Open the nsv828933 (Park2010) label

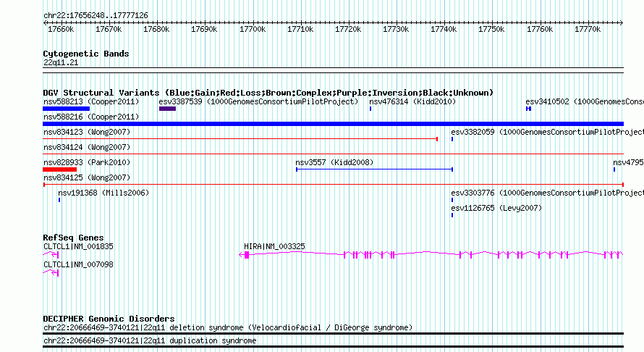pyautogui.click(x=87, y=162)
